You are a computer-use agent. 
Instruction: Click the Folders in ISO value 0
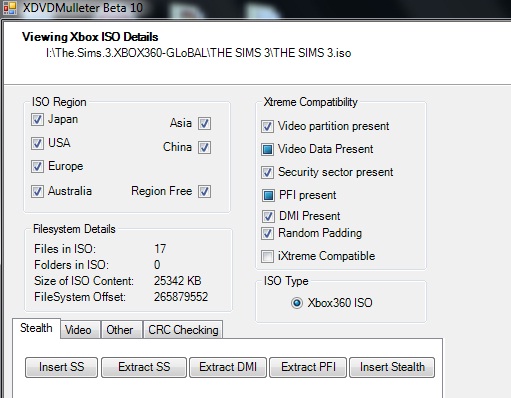tap(157, 265)
